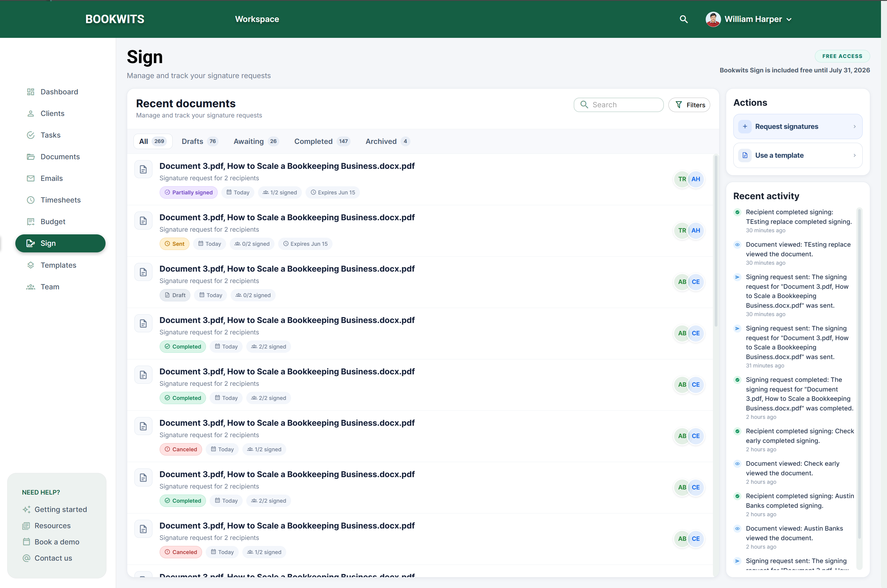Screen dimensions: 887x588
Task: Click file icon of the Draft document
Action: click(143, 272)
